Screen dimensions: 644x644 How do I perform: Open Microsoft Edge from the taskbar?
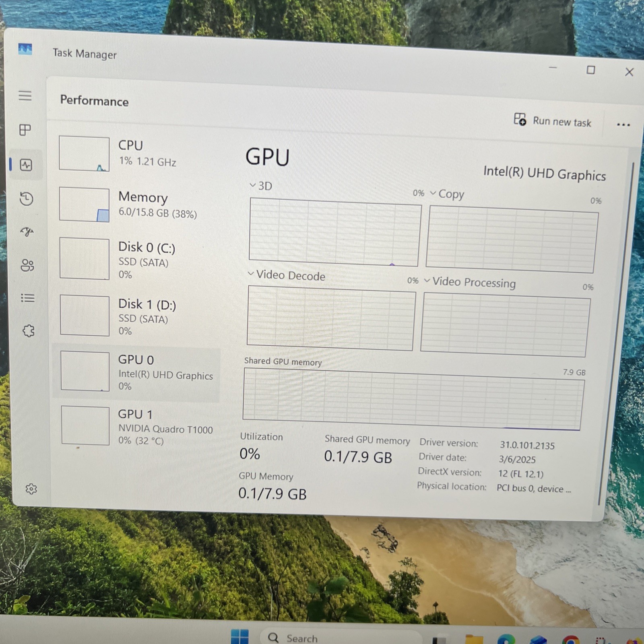pyautogui.click(x=506, y=638)
